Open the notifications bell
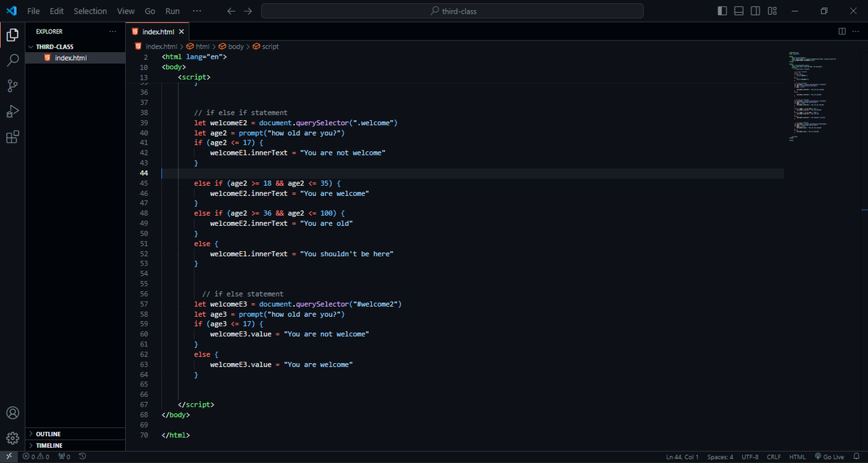Screen dimensions: 868x463 pyautogui.click(x=857, y=457)
